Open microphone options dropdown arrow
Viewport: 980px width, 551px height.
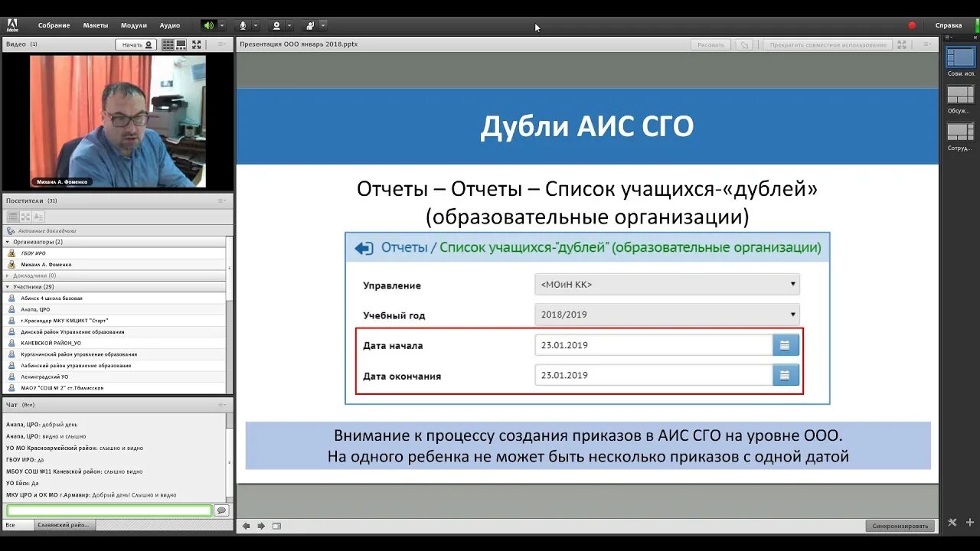(256, 25)
